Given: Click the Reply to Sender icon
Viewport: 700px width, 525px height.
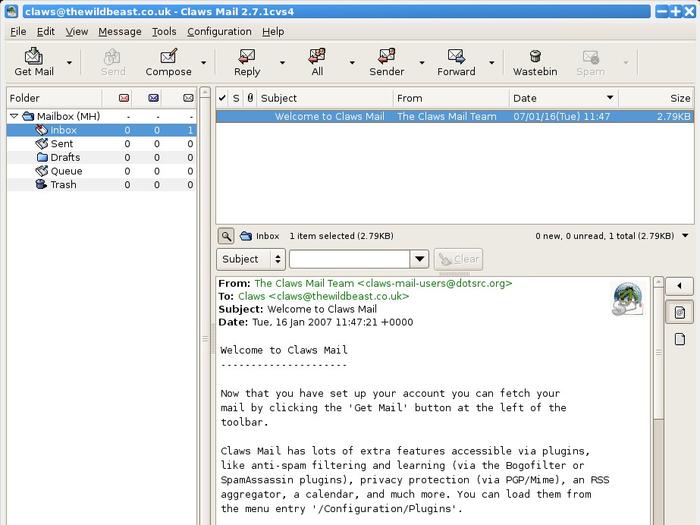Looking at the screenshot, I should click(x=387, y=56).
